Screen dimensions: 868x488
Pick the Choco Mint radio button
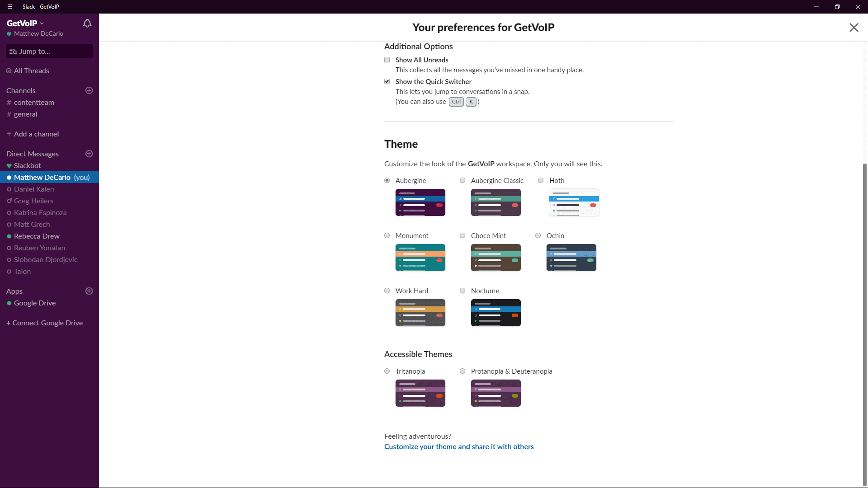pyautogui.click(x=462, y=235)
